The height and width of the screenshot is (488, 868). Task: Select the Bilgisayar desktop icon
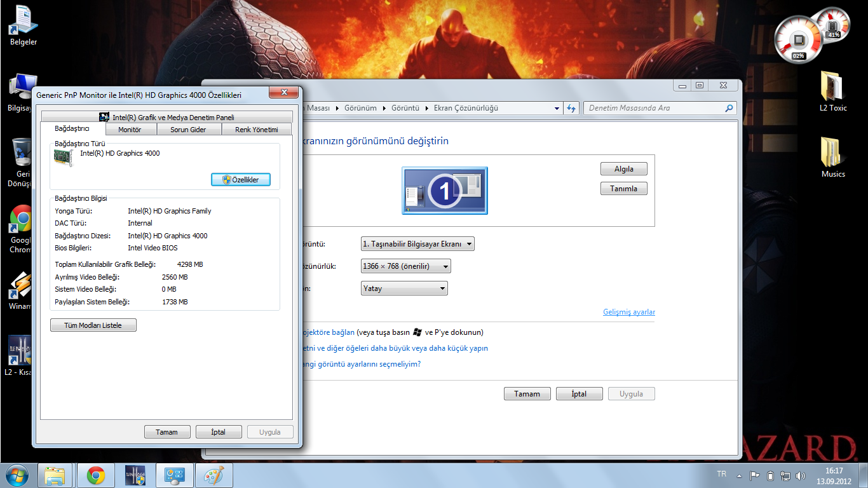[21, 92]
